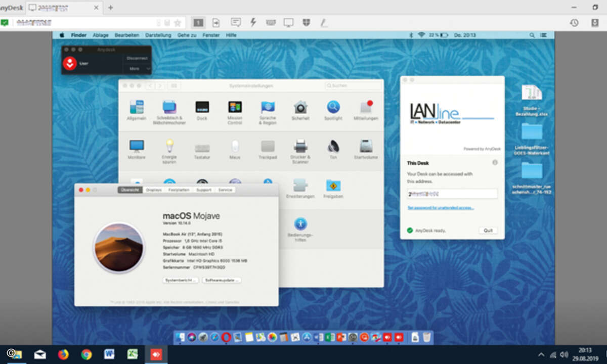Image resolution: width=607 pixels, height=364 pixels.
Task: Click the Systembericht button
Action: (x=181, y=280)
